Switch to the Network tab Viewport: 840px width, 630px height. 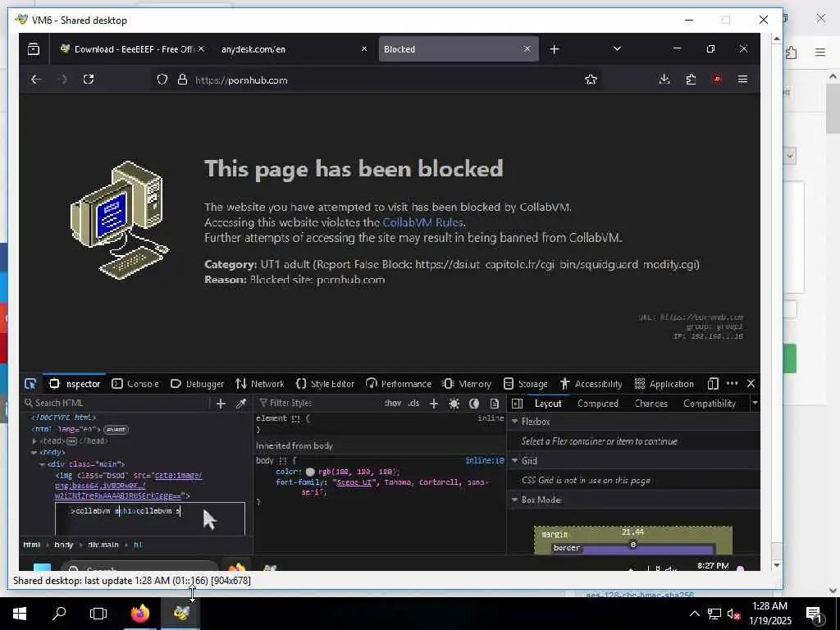click(x=260, y=384)
